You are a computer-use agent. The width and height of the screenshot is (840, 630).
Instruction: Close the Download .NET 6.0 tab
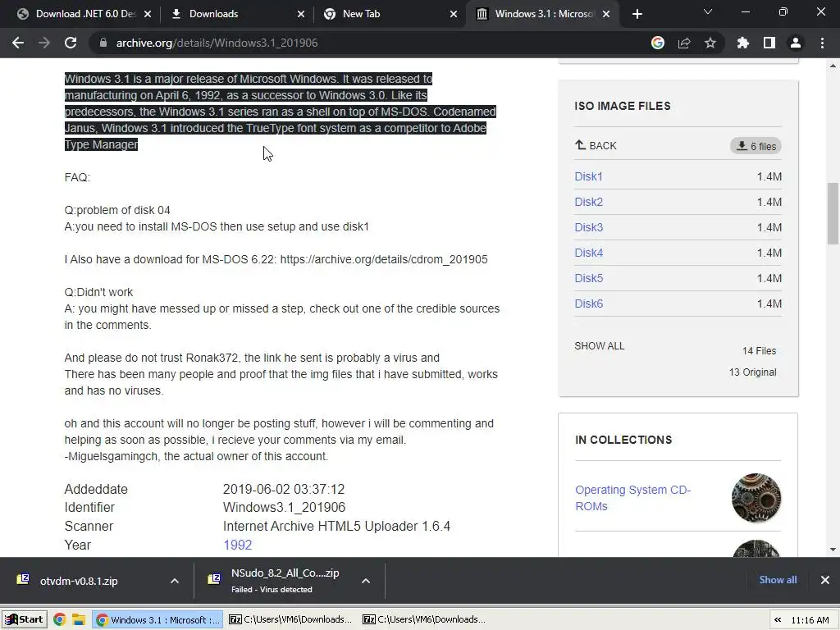(x=148, y=14)
